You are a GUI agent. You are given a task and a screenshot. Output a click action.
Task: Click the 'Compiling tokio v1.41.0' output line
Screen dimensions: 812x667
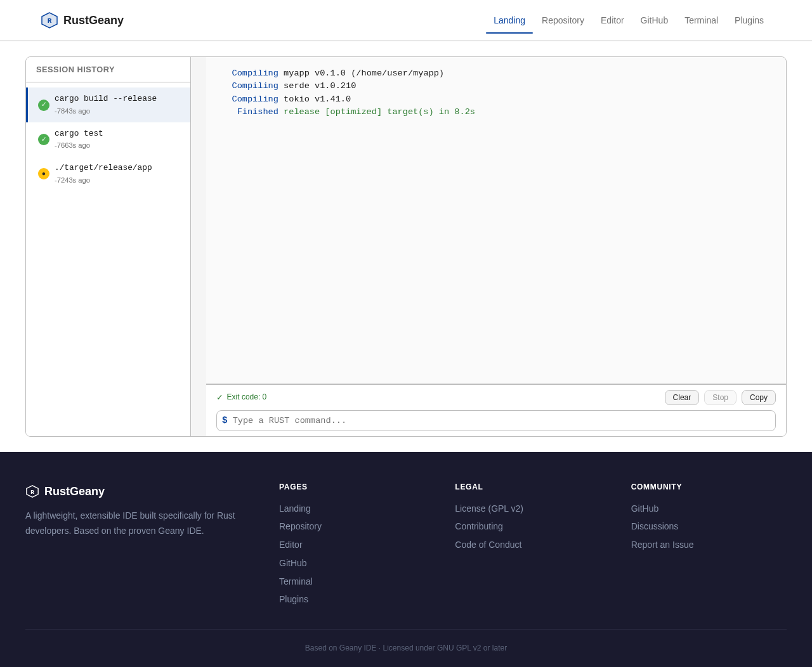point(291,100)
